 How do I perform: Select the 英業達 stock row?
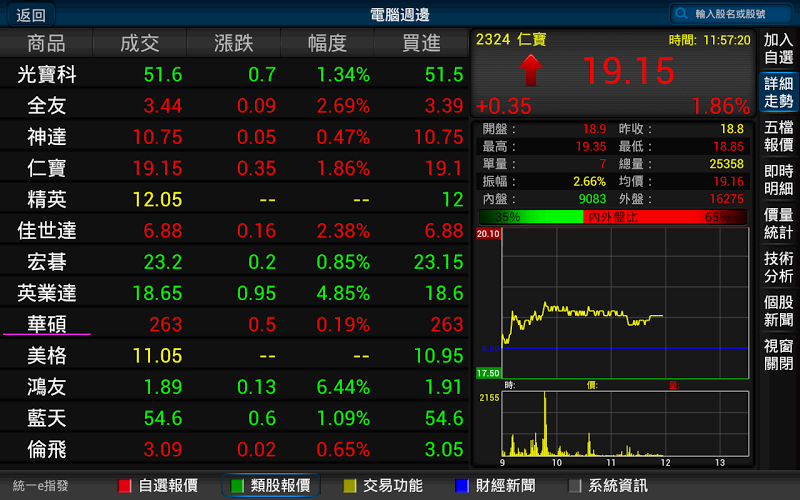tap(234, 293)
